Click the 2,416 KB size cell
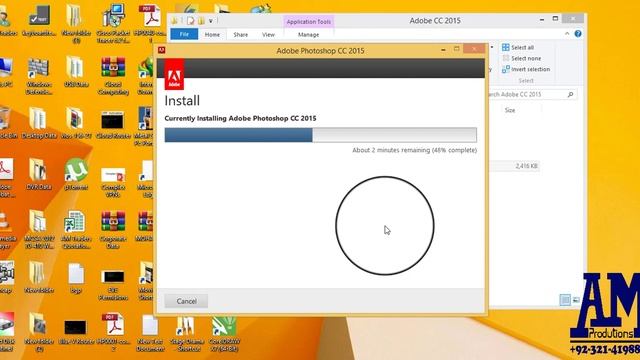Screen dimensions: 640x360 (526, 166)
